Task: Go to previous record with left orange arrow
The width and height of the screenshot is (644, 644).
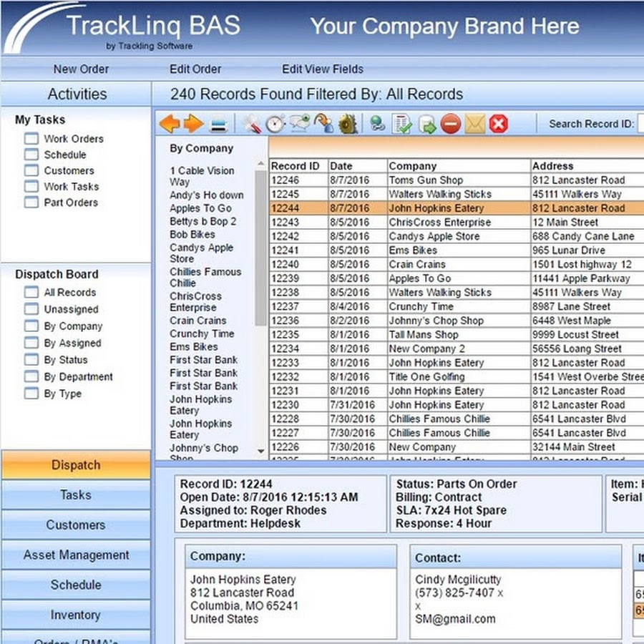Action: tap(169, 124)
